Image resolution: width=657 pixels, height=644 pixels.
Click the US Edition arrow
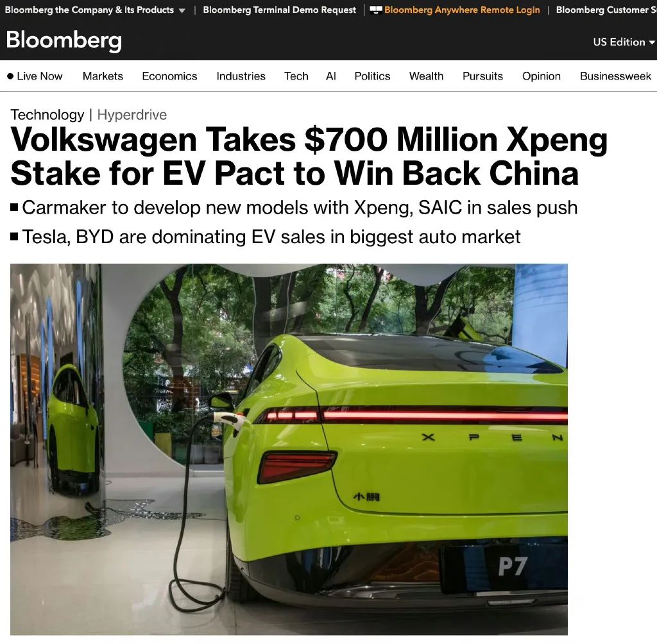click(x=651, y=42)
